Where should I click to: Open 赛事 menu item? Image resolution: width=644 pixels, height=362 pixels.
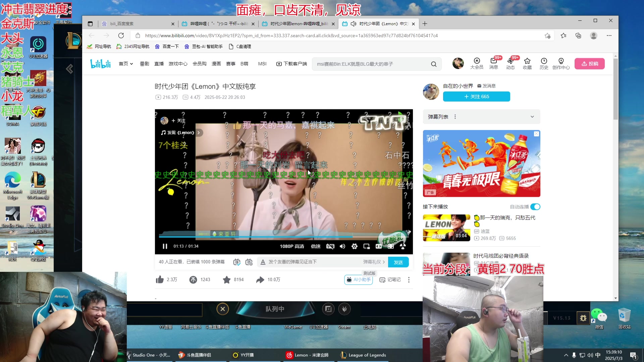coord(231,64)
